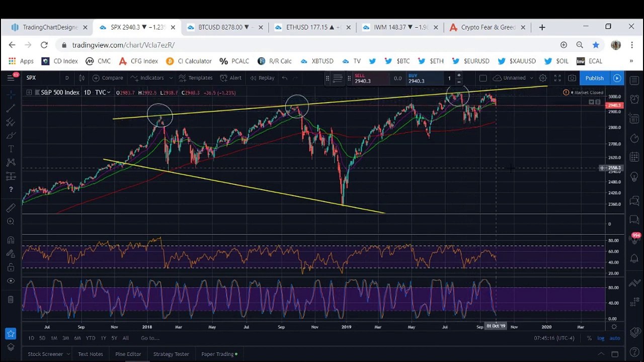
Task: Enter fullscreen chart mode
Action: 557,78
